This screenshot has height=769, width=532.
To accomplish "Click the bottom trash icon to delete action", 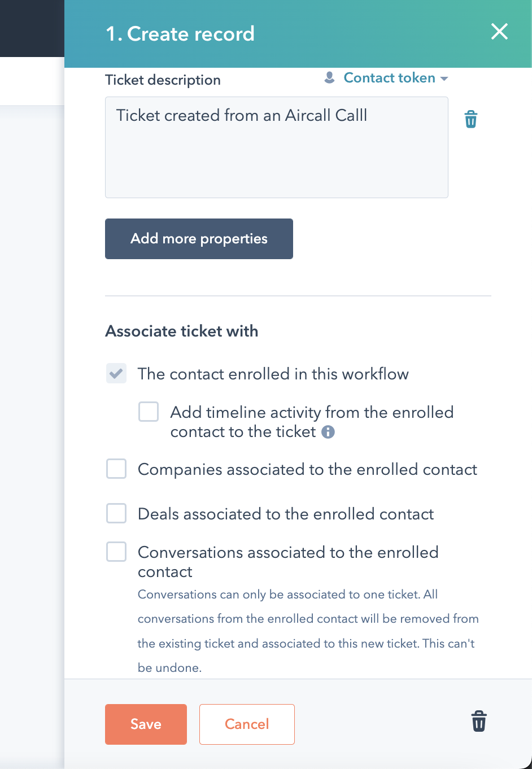I will tap(479, 722).
